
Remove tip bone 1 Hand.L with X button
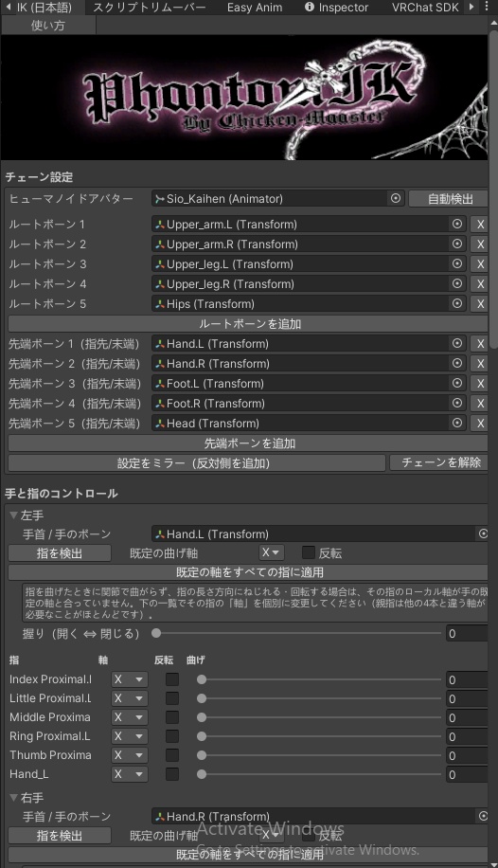(x=480, y=344)
